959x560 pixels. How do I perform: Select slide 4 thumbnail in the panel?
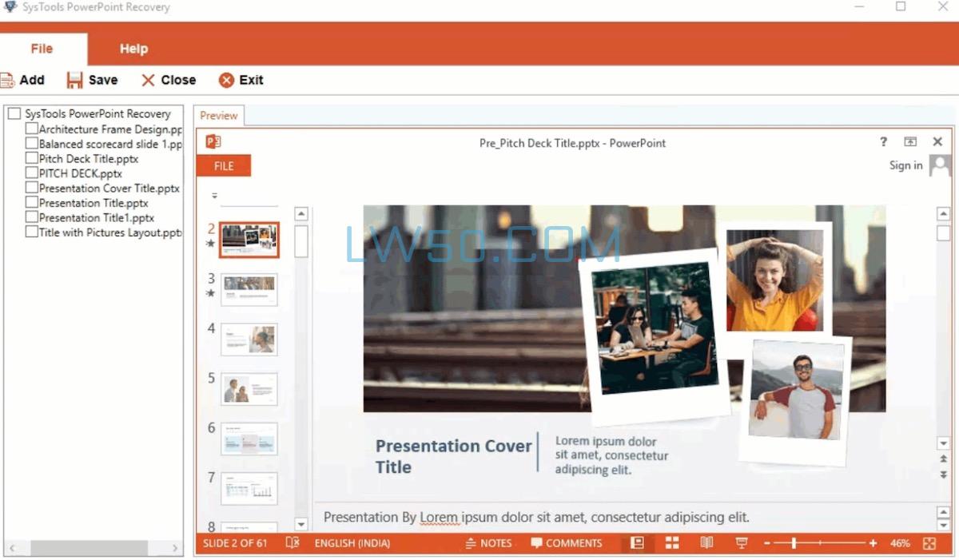[248, 339]
